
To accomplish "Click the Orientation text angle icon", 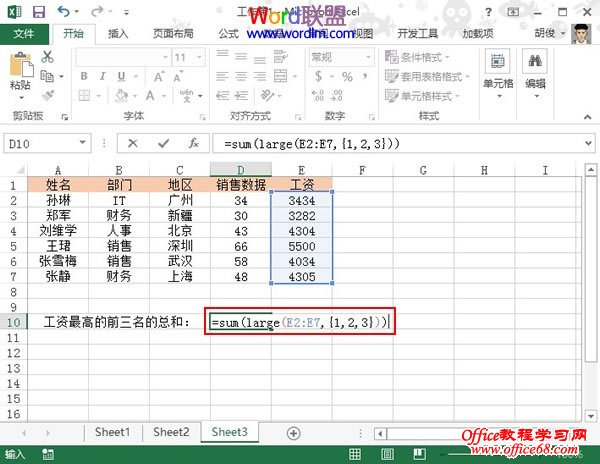I will (267, 95).
